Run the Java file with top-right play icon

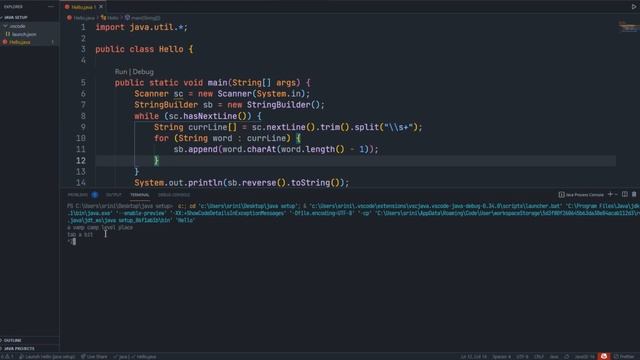click(634, 7)
